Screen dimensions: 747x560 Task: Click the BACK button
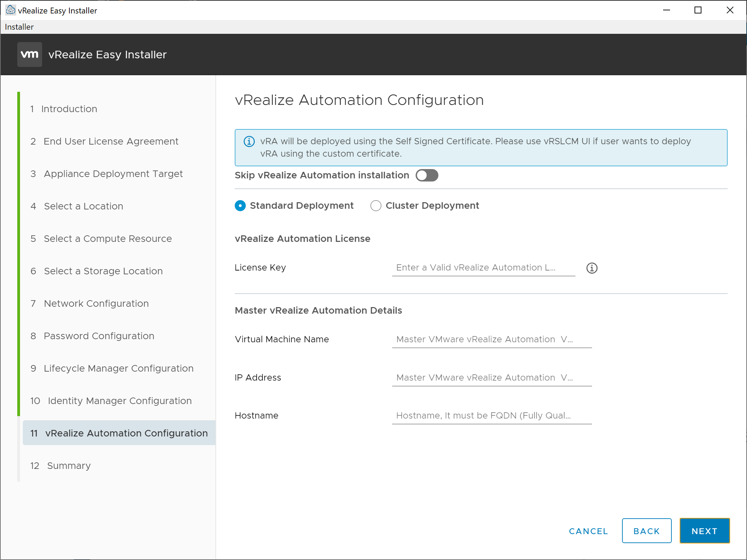point(646,531)
